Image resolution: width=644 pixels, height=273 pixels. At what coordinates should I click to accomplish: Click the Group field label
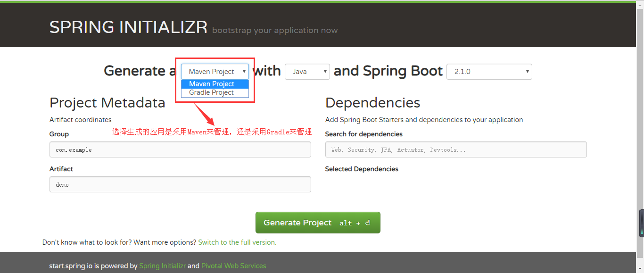point(59,134)
